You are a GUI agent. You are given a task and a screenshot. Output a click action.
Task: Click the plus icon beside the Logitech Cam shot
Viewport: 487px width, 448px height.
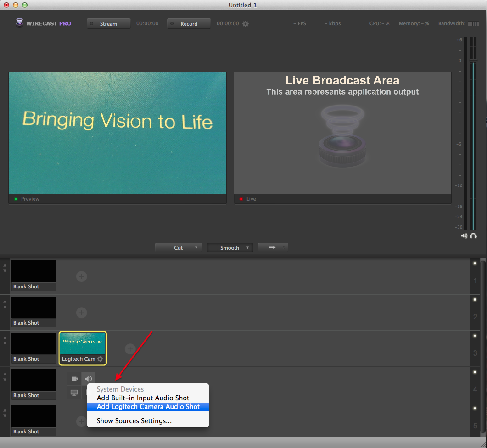pyautogui.click(x=130, y=349)
